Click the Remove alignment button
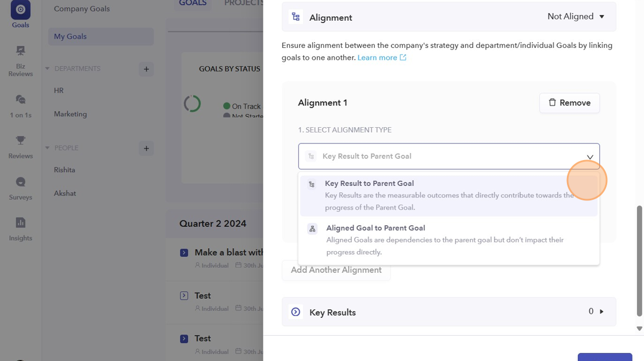 pyautogui.click(x=569, y=103)
